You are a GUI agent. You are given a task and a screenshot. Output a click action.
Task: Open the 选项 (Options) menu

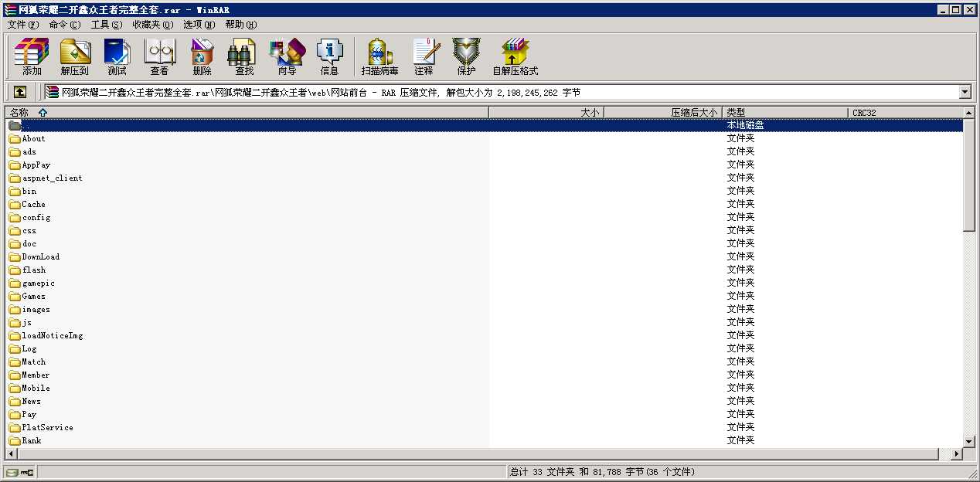(199, 25)
